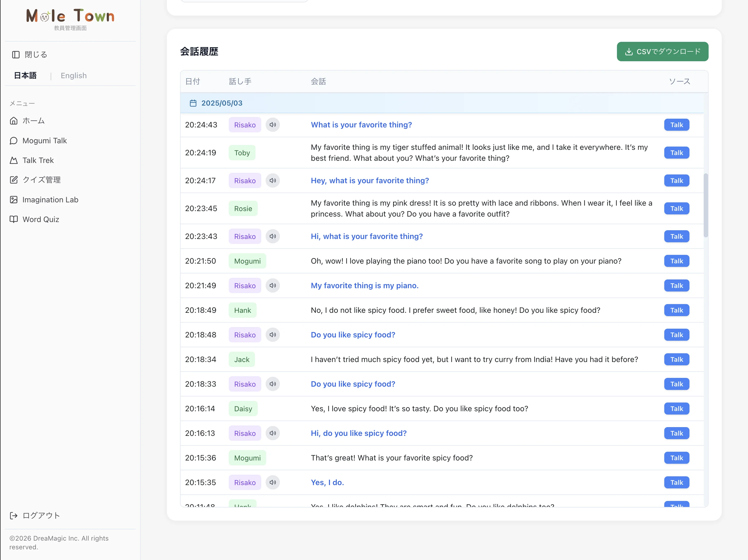This screenshot has height=560, width=748.
Task: Open Word Quiz page
Action: click(x=40, y=219)
